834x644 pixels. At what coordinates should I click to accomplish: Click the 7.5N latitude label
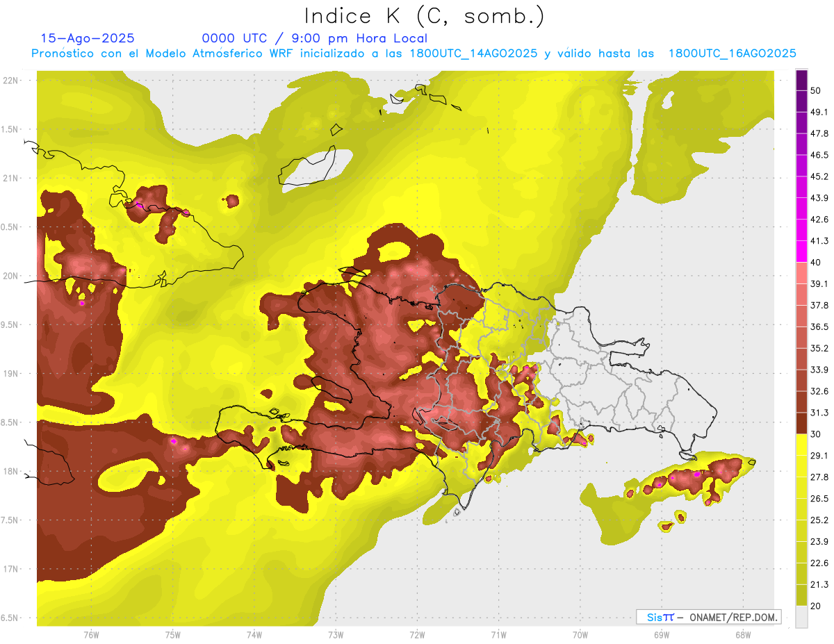[x=10, y=520]
